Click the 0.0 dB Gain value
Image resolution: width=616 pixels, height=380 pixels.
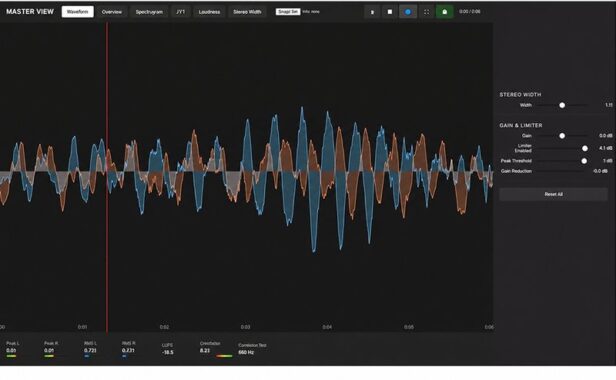[606, 136]
